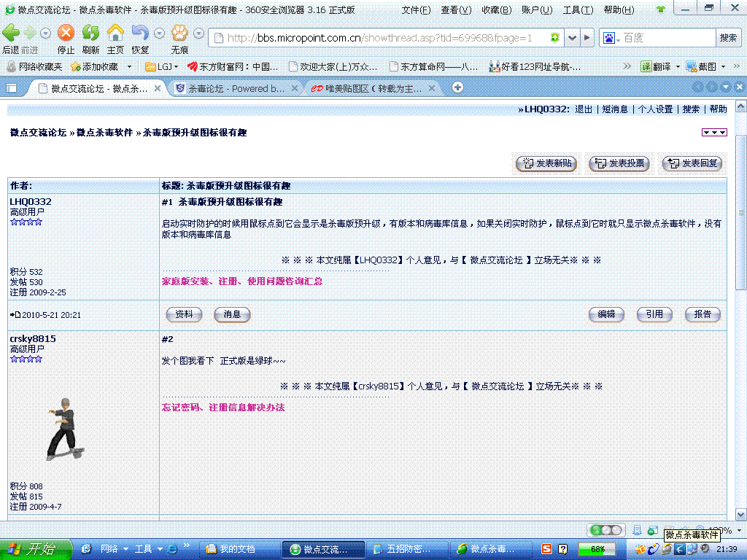The height and width of the screenshot is (560, 747).
Task: Click the Sogou S input icon in taskbar
Action: (x=546, y=549)
